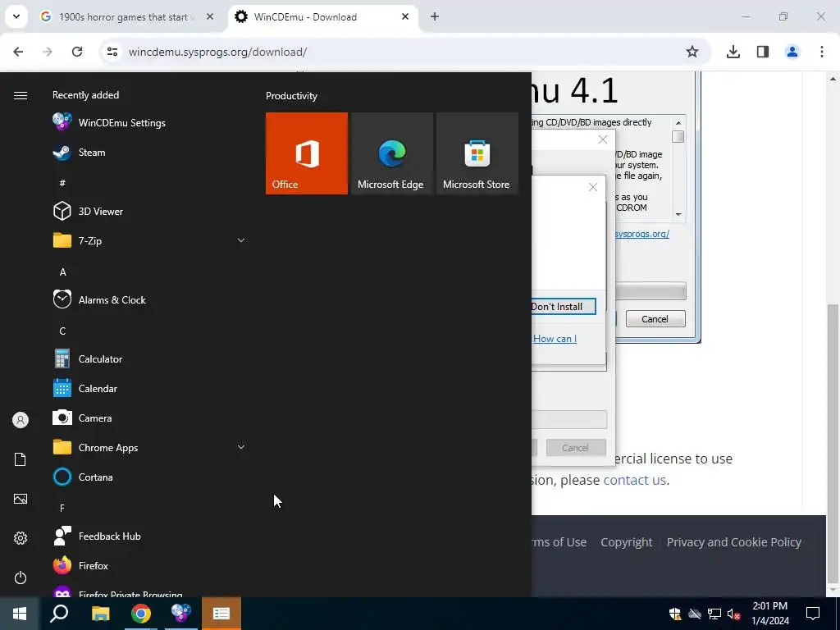Jump via the F letter header
This screenshot has height=630, width=840.
pyautogui.click(x=62, y=508)
